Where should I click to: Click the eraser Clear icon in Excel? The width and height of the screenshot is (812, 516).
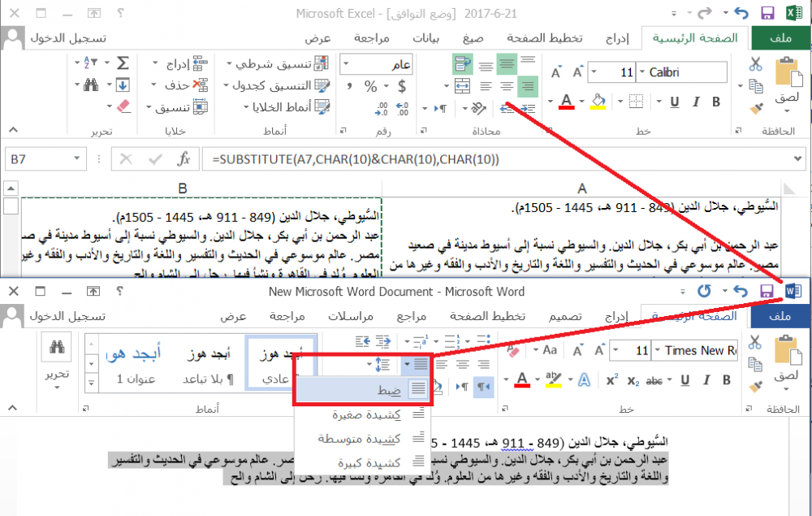(123, 106)
